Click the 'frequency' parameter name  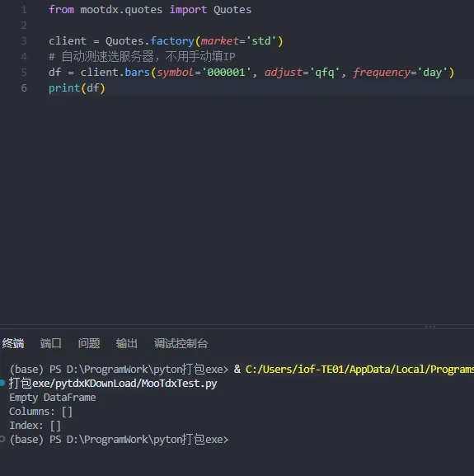coord(382,73)
